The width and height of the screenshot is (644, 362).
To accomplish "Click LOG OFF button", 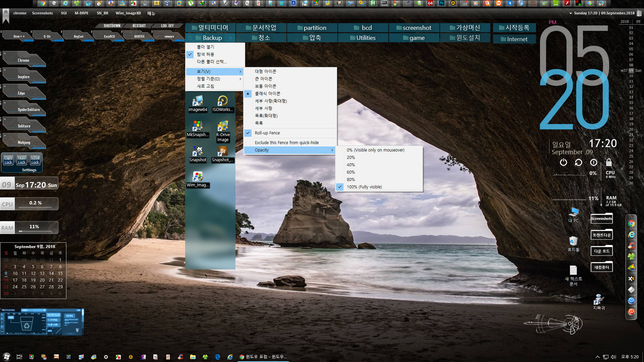I will [x=167, y=26].
